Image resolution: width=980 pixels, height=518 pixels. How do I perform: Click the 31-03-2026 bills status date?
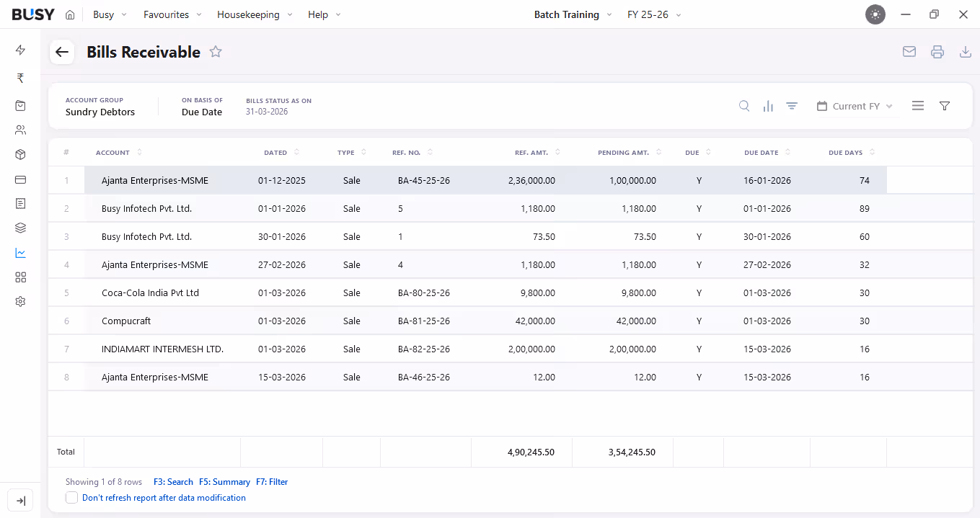tap(267, 112)
